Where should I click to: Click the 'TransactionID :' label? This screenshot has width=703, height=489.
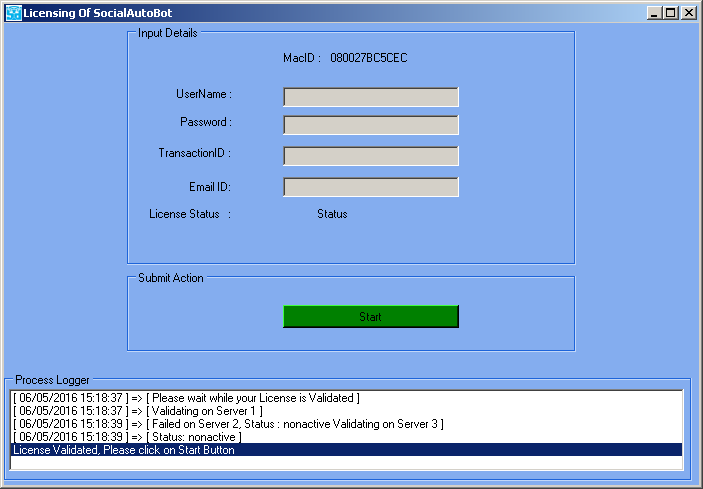tap(195, 153)
